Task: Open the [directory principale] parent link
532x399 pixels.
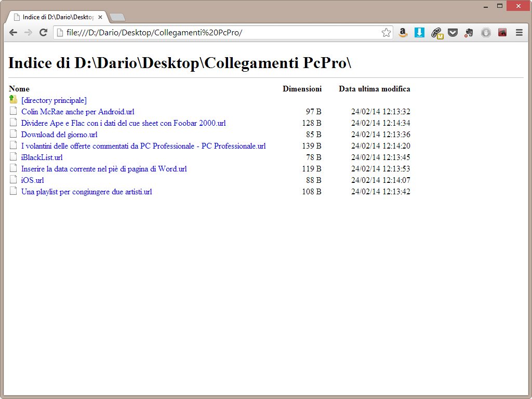Action: coord(54,100)
